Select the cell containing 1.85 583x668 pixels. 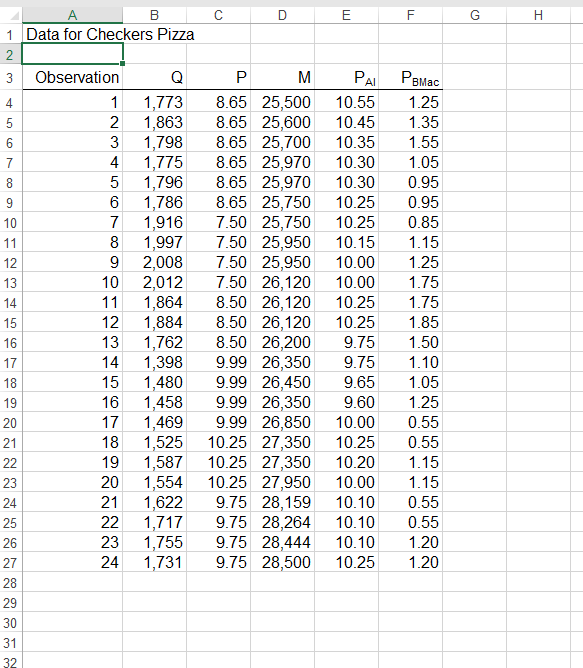(x=410, y=322)
